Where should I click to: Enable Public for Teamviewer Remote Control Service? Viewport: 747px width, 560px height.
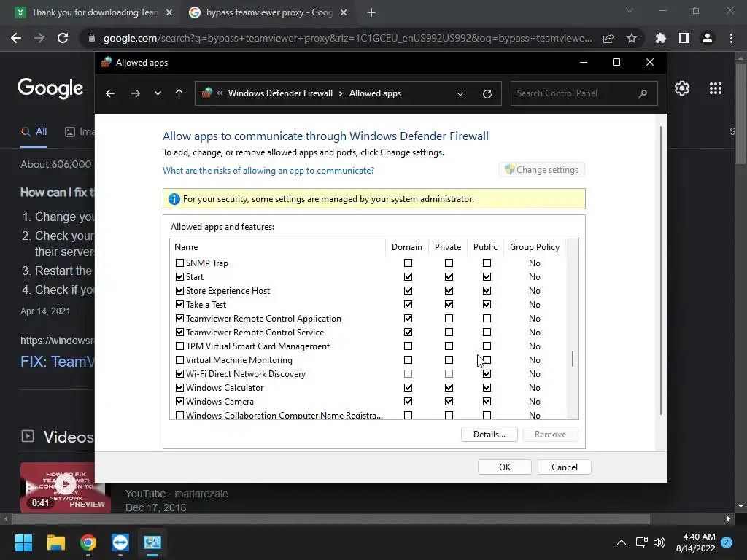487,332
